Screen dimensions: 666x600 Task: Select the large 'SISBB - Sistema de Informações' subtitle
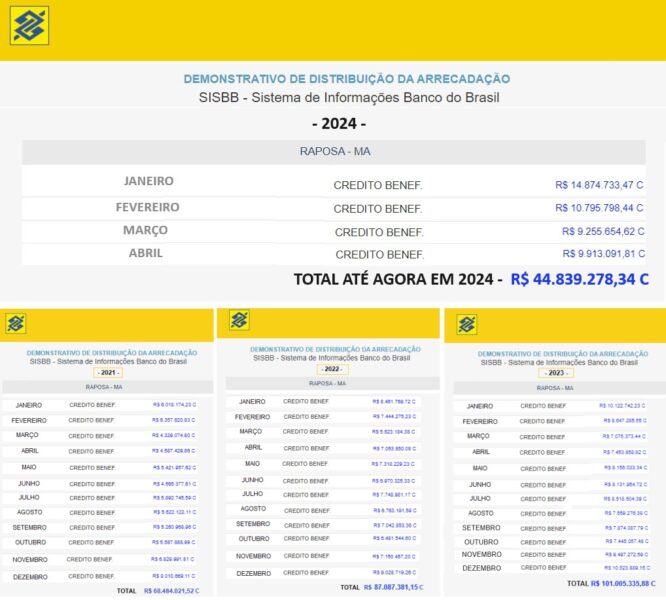pos(349,97)
